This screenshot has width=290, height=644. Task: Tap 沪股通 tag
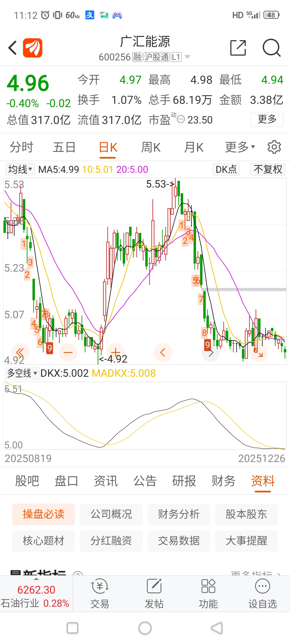click(x=157, y=57)
